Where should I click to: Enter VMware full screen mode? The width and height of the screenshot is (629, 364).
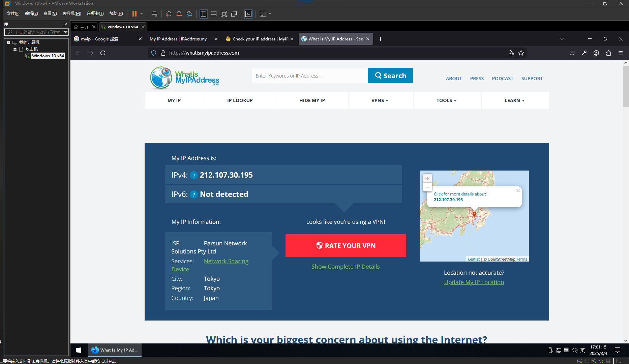pos(224,14)
